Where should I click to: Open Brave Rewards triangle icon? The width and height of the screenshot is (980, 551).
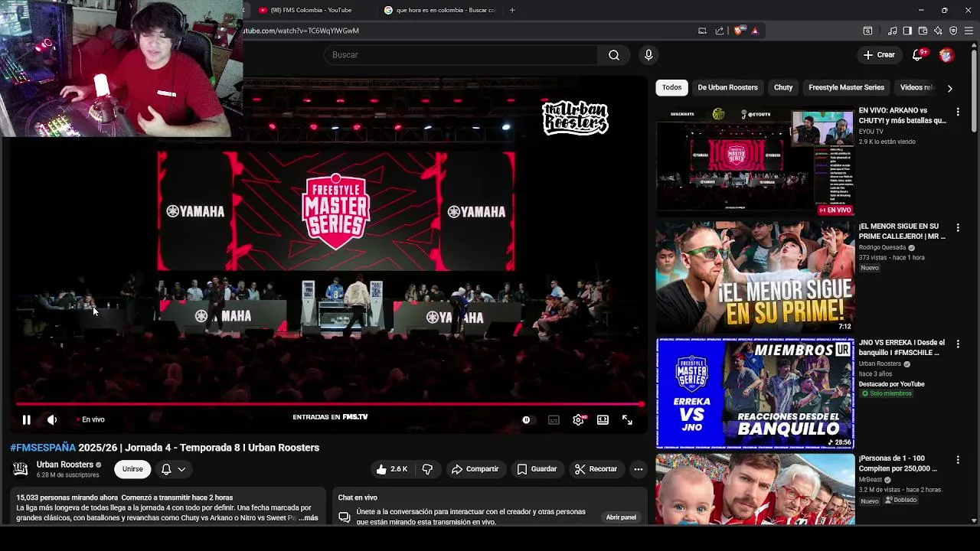coord(755,31)
